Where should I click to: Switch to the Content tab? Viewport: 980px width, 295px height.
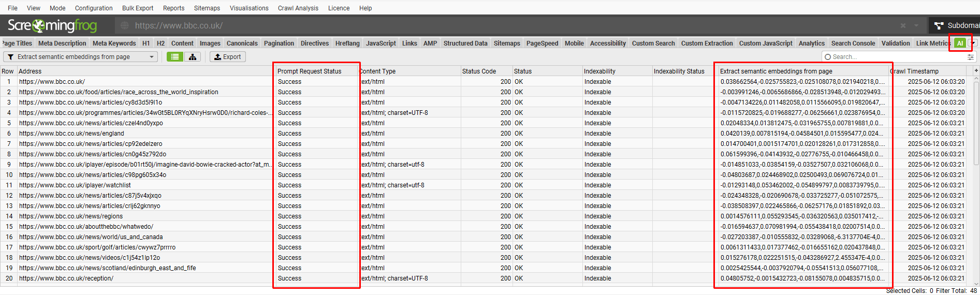click(182, 43)
